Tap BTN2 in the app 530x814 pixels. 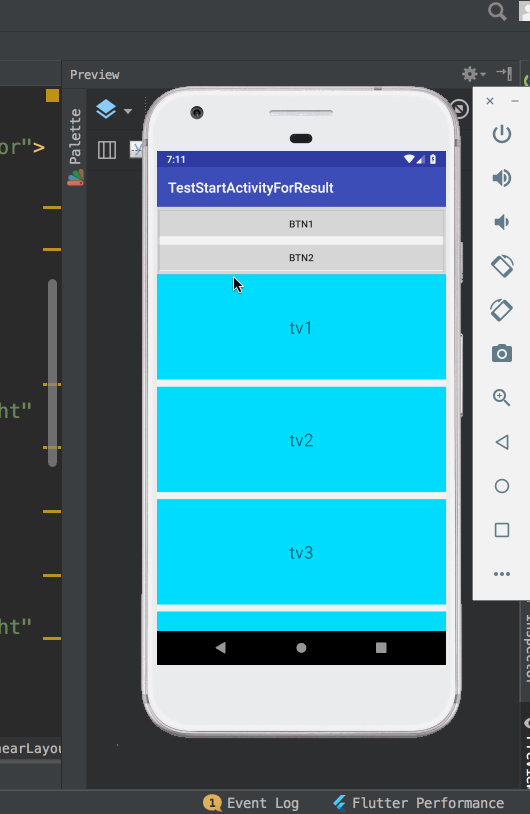click(301, 257)
